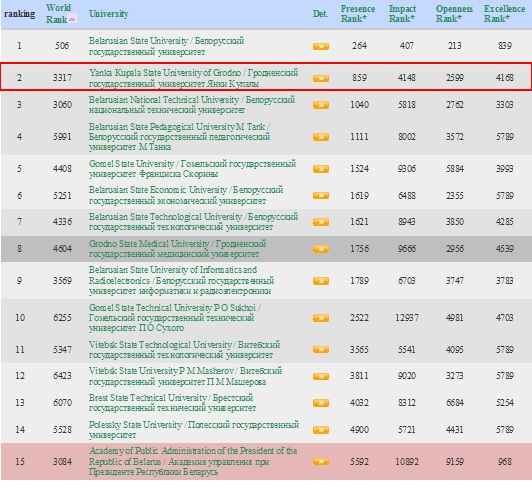
Task: Open University of Informatics and Radioelectronics link
Action: tap(182, 280)
